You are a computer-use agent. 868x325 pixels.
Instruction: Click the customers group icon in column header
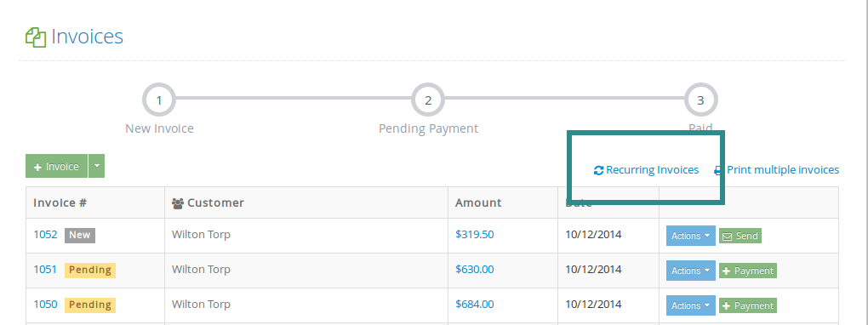click(x=178, y=203)
